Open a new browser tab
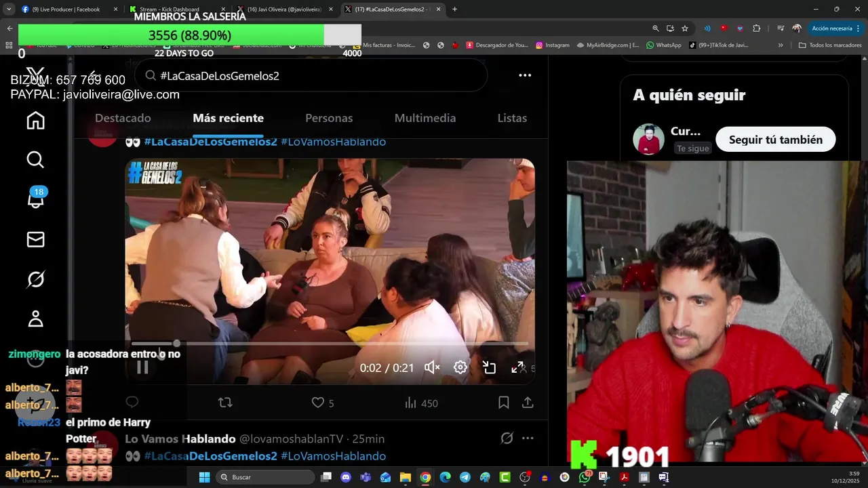The image size is (868, 488). (x=454, y=9)
